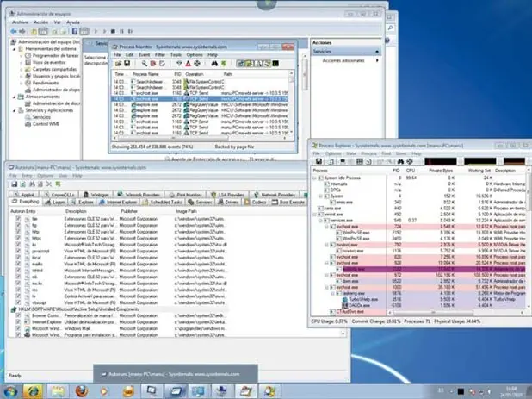This screenshot has height=399, width=532.
Task: Uncheck the javascript autorun entry checkbox
Action: tap(18, 251)
